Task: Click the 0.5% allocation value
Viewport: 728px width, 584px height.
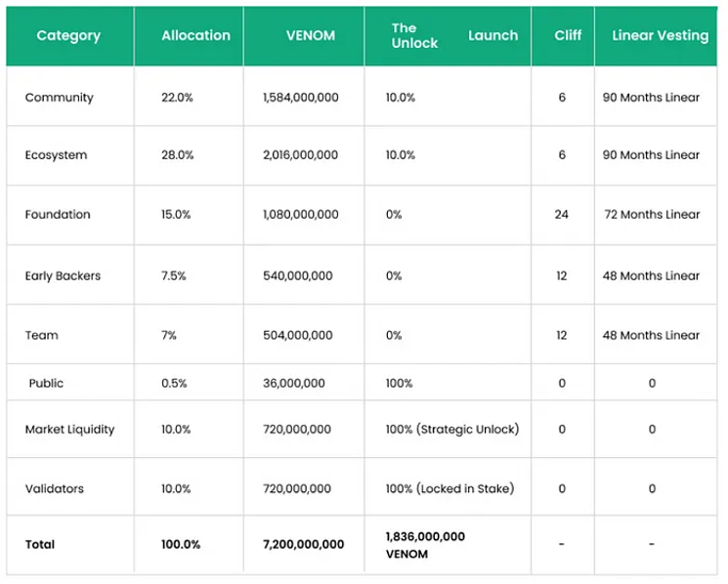Action: [x=174, y=383]
